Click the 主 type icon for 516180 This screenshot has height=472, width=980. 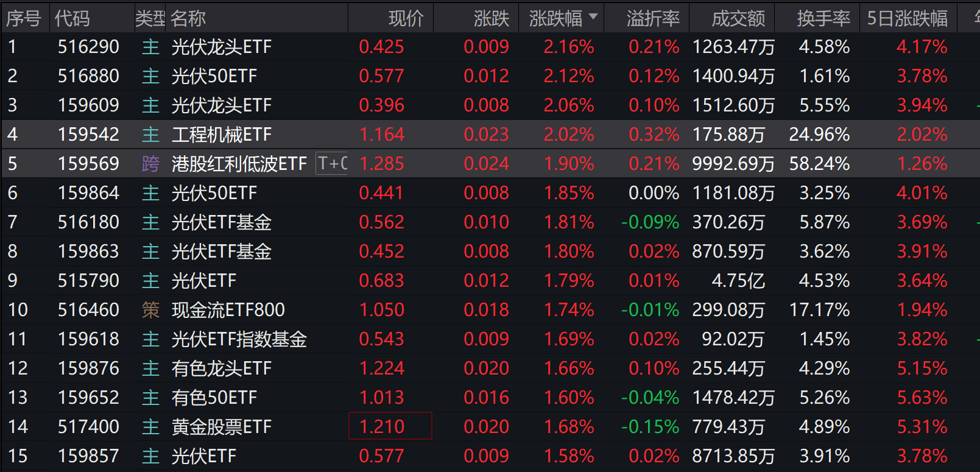click(x=150, y=222)
